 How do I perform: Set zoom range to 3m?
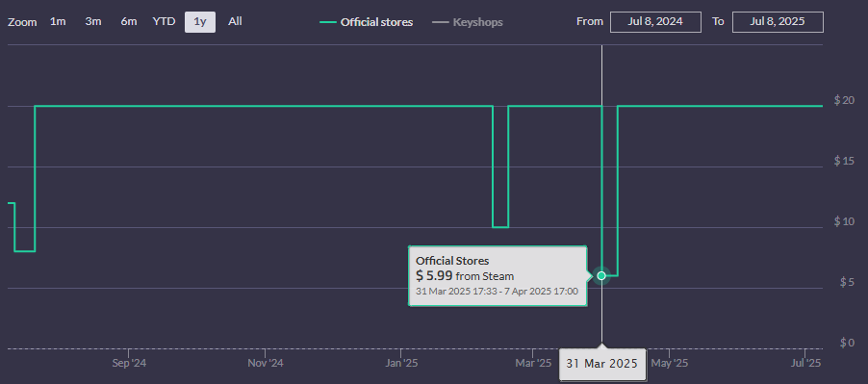click(x=93, y=21)
